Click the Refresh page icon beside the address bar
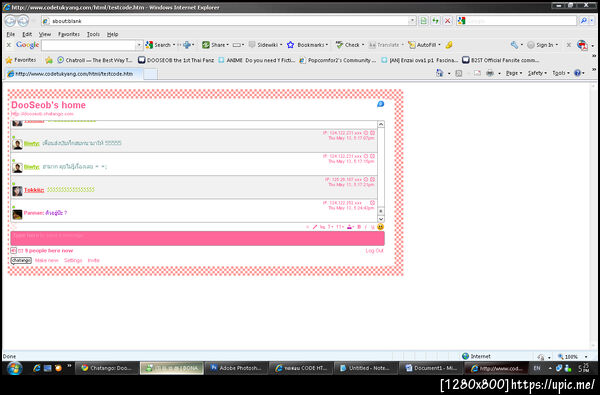This screenshot has height=395, width=600. (435, 21)
